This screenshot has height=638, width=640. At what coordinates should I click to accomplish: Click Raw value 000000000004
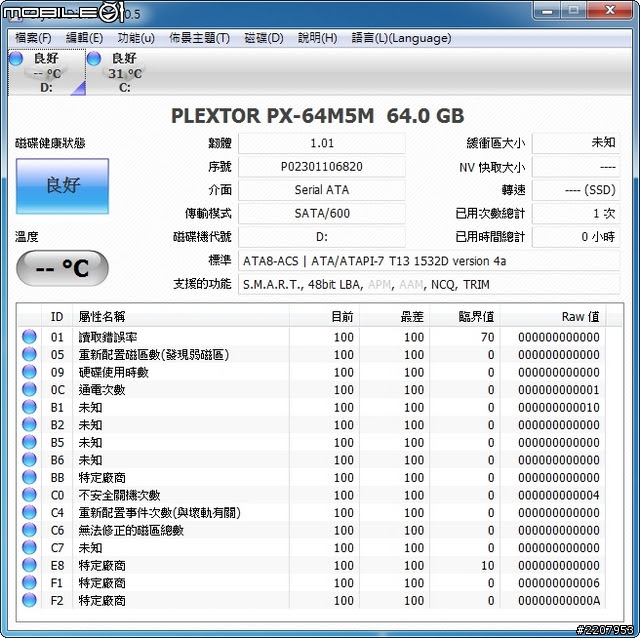[559, 495]
